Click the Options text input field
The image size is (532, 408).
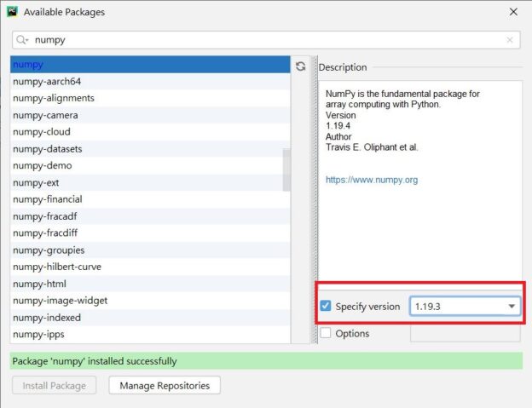coord(465,334)
